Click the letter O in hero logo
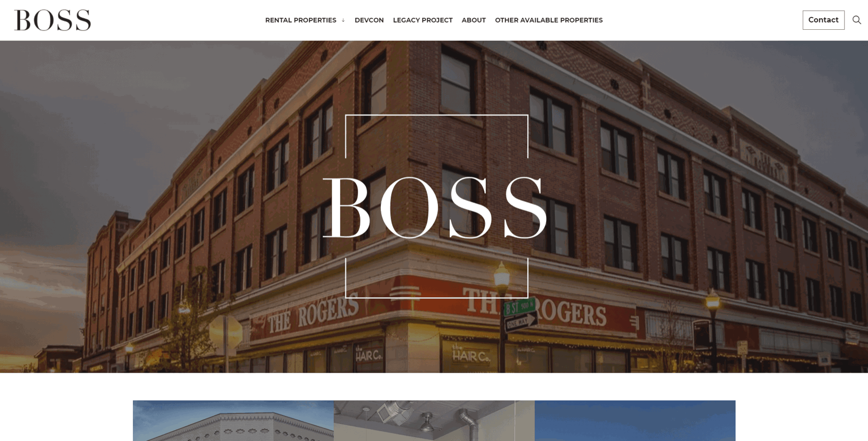868x441 pixels. pyautogui.click(x=409, y=207)
